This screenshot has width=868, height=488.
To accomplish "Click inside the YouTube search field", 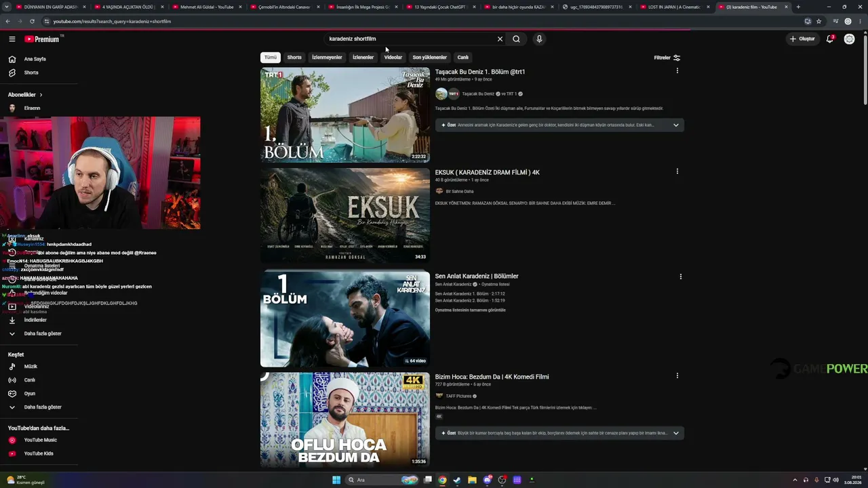I will coord(410,39).
